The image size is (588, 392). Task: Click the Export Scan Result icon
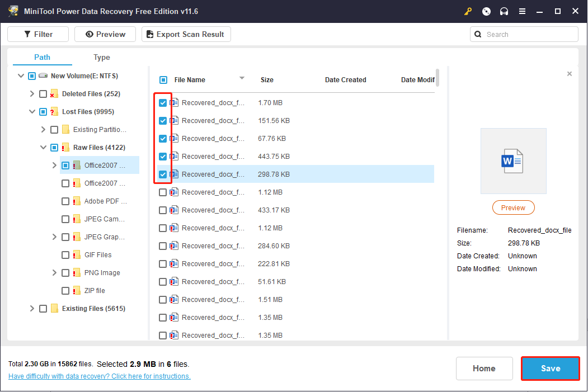coord(149,34)
